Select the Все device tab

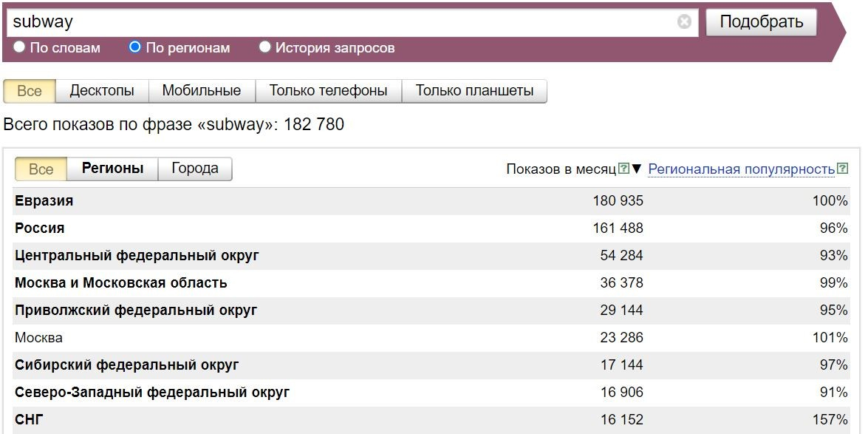pos(30,91)
